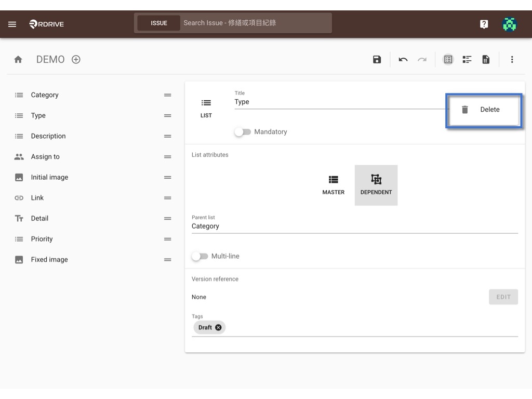Select the Assign to field in sidebar

coord(93,157)
